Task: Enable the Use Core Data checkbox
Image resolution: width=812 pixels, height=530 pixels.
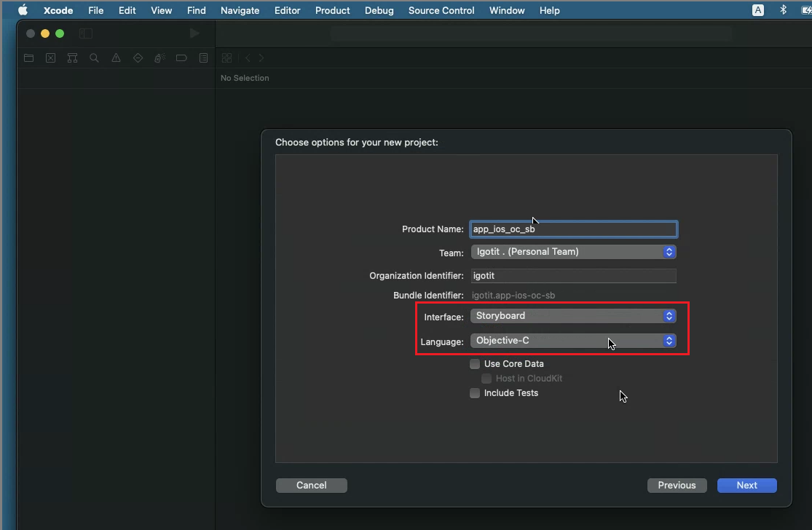Action: tap(475, 364)
